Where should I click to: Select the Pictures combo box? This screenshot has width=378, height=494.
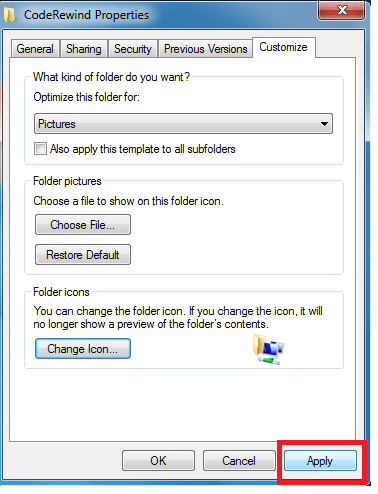(183, 124)
